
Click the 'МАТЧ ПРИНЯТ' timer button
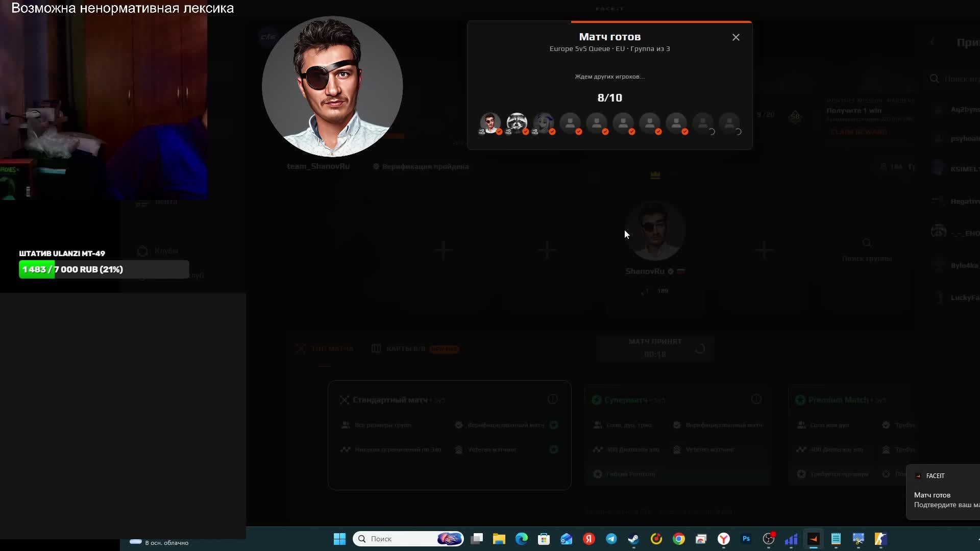tap(655, 348)
